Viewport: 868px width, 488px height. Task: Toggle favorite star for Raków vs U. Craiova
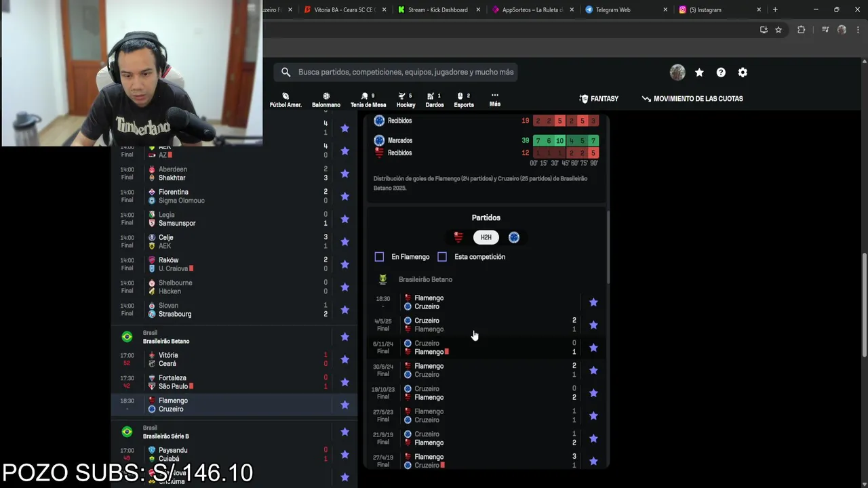[344, 264]
